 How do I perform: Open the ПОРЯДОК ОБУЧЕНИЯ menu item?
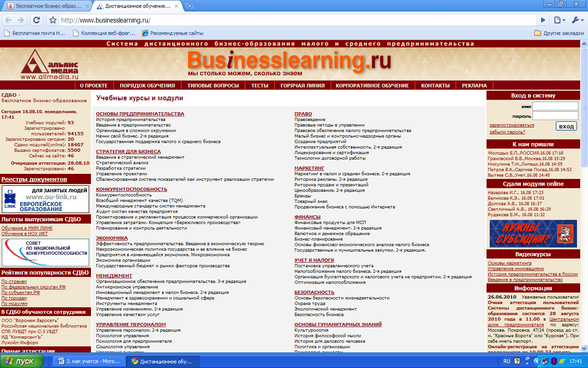tap(147, 86)
